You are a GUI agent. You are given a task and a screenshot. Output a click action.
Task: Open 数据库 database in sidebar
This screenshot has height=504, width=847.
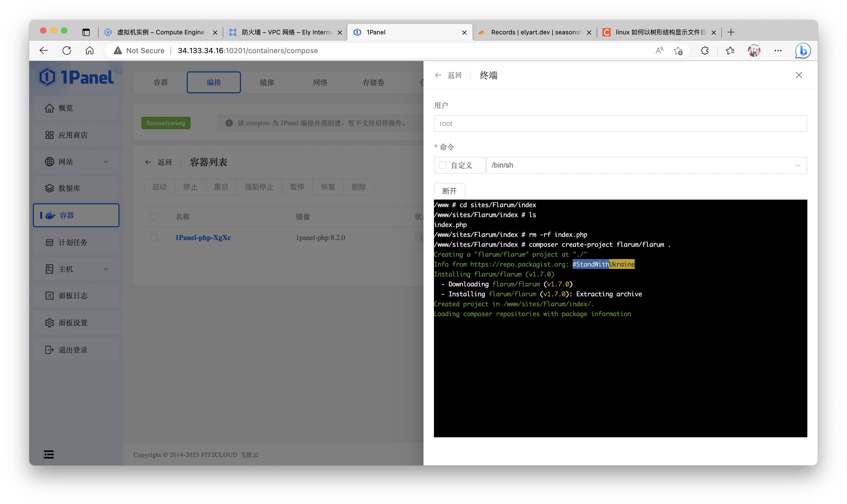[x=76, y=188]
